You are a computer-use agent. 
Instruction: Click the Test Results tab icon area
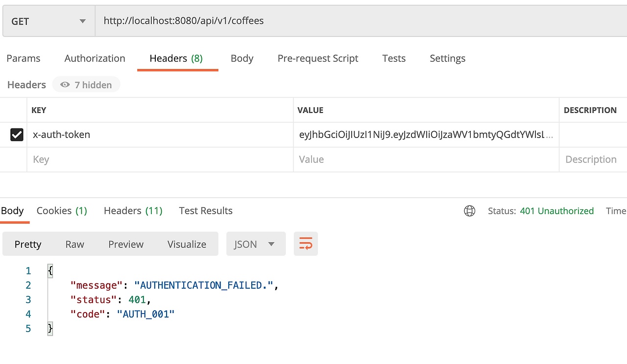tap(205, 210)
